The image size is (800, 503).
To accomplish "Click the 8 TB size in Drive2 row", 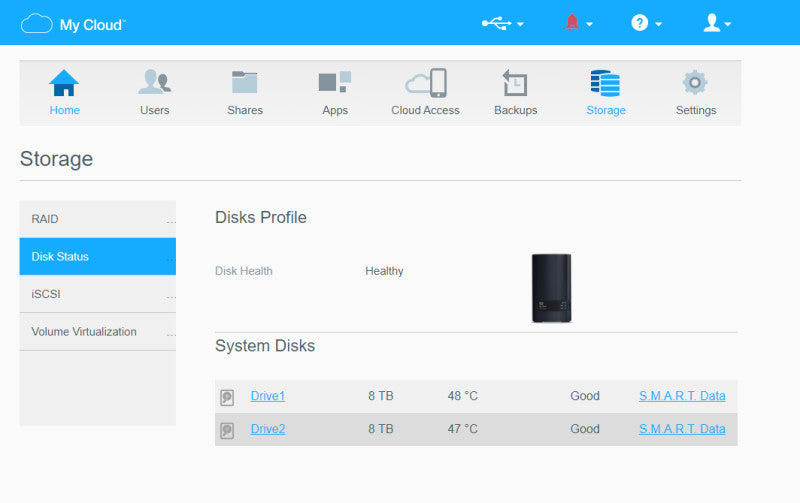I will (x=381, y=429).
